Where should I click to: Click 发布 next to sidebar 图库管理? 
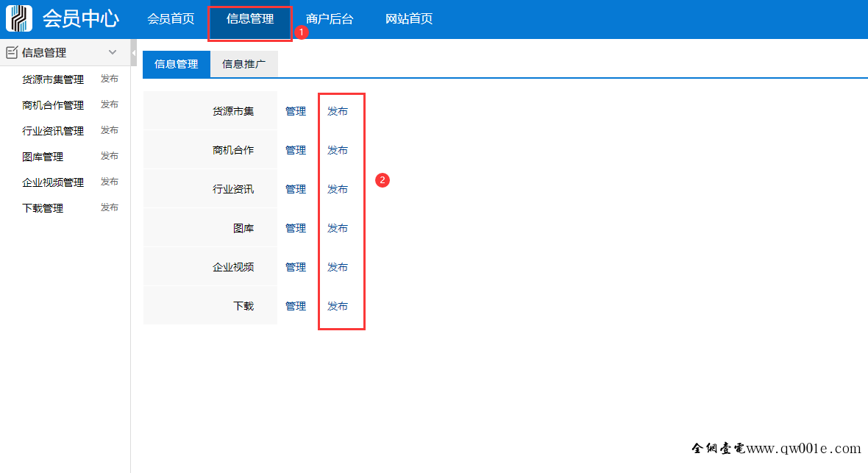tap(110, 156)
